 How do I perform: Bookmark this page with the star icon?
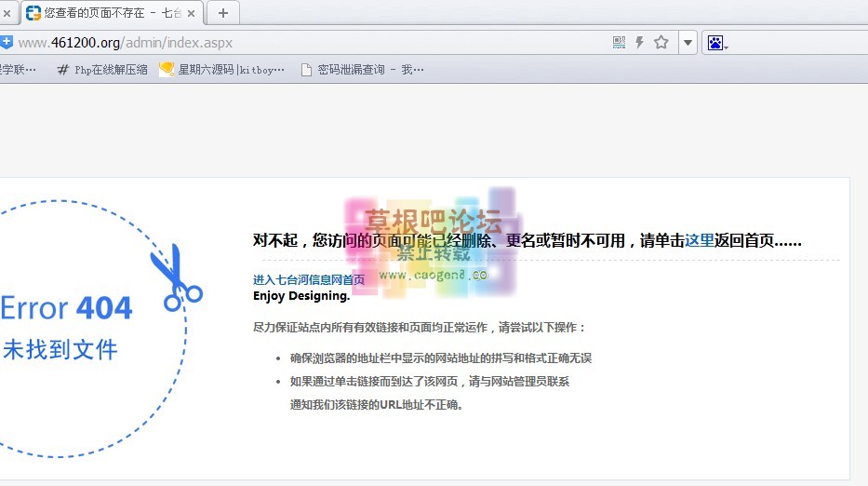point(661,43)
